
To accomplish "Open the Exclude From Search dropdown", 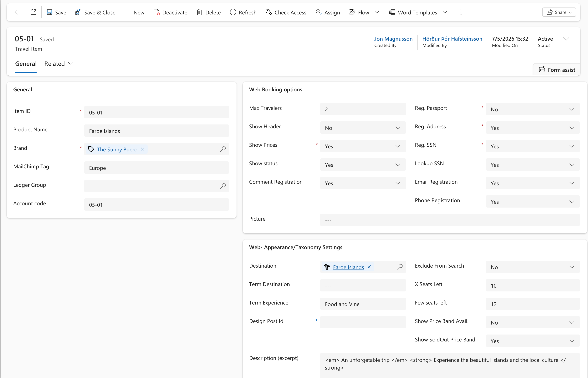I will pos(533,267).
